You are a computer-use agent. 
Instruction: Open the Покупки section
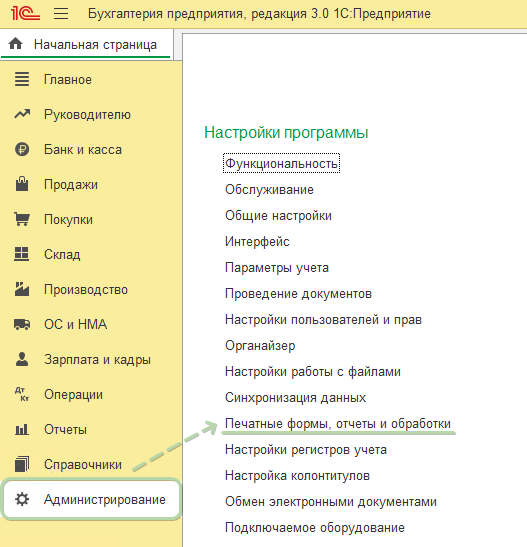tap(68, 219)
